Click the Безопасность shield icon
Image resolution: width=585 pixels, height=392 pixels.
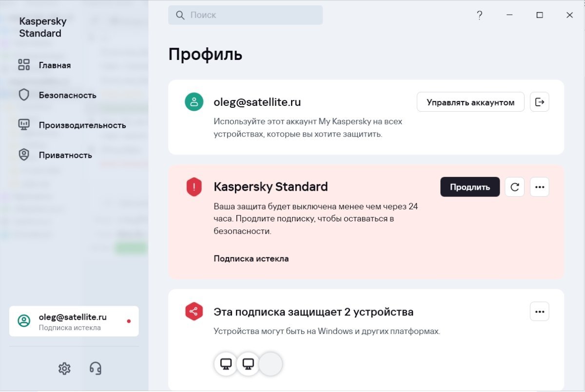(x=24, y=95)
